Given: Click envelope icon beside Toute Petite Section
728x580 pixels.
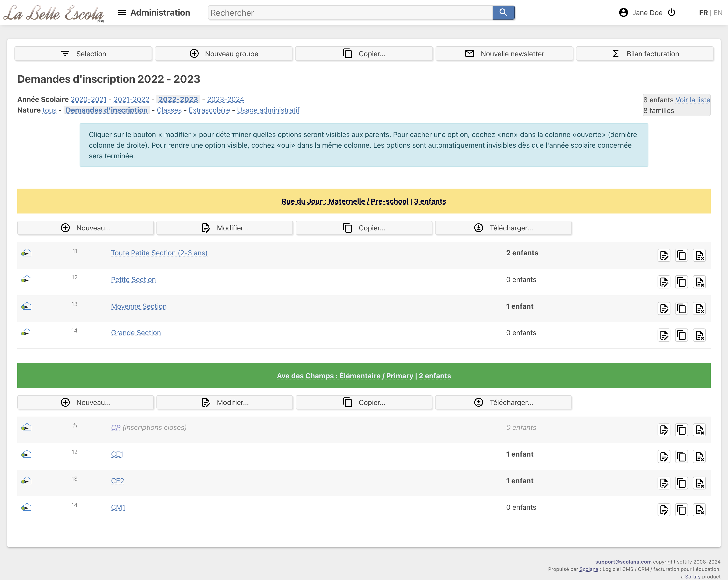Looking at the screenshot, I should coord(26,253).
